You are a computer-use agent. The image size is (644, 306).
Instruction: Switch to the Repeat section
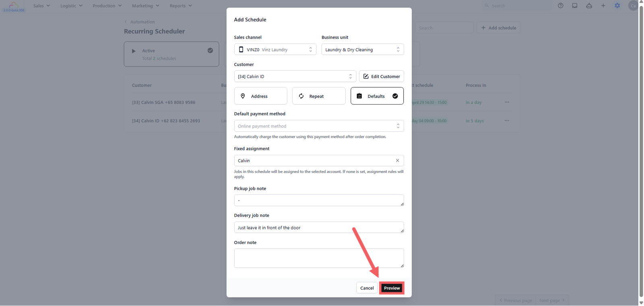319,96
